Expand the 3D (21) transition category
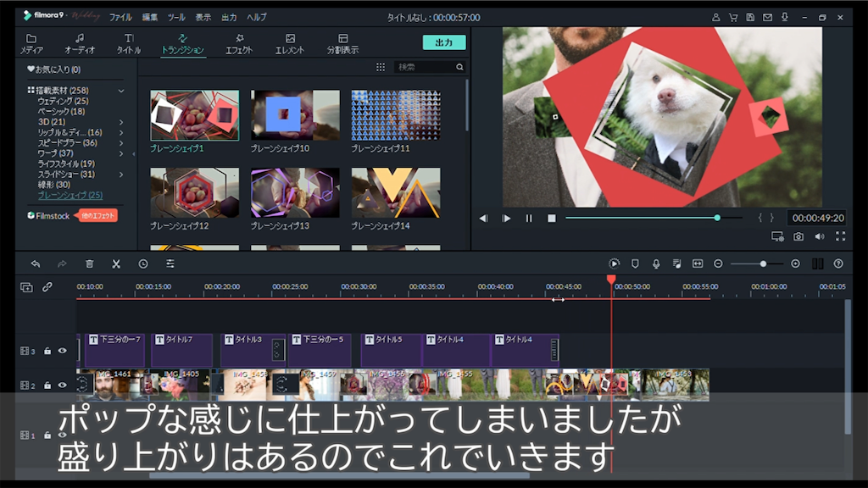Screen dimensions: 868x488 (x=121, y=122)
